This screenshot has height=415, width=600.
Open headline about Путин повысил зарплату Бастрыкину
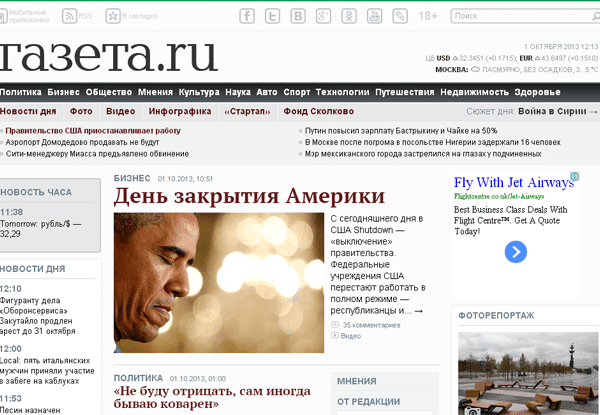(x=401, y=131)
